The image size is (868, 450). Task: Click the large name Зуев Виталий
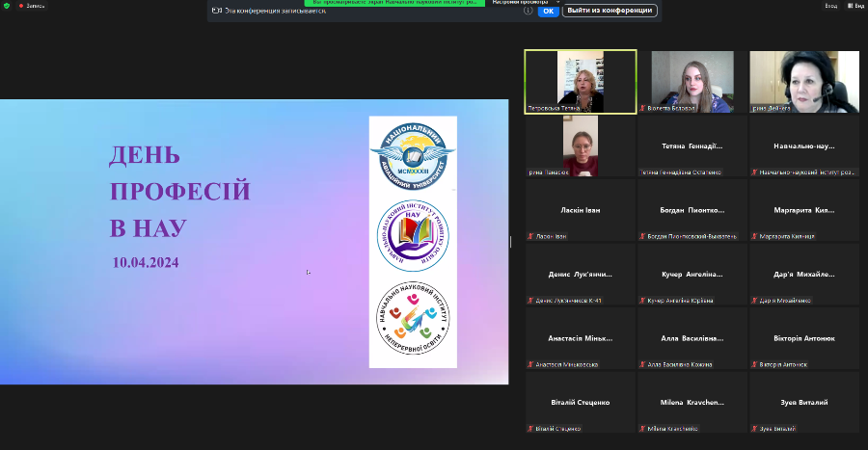(x=804, y=403)
